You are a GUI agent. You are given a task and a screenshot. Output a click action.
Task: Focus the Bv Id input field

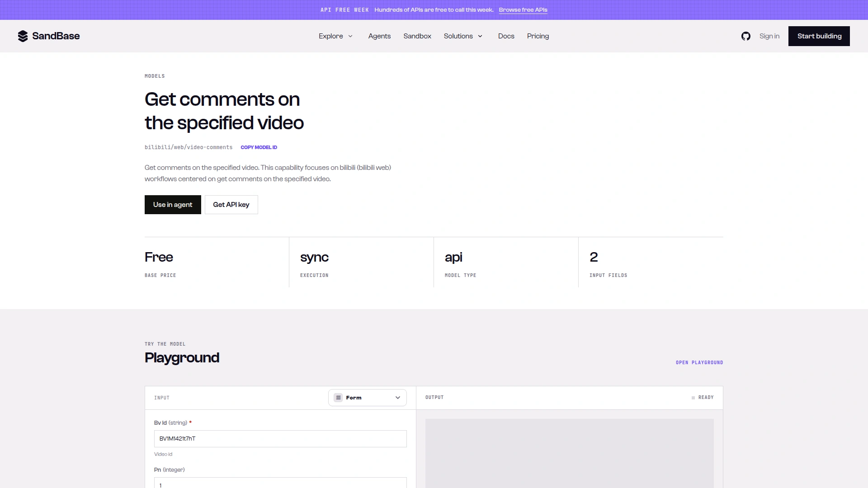point(280,439)
